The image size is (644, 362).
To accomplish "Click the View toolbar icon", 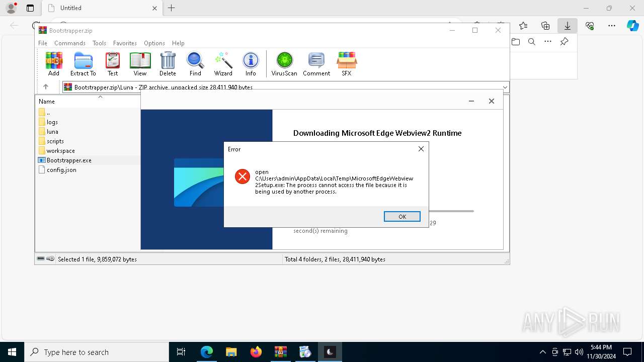I will (x=140, y=64).
